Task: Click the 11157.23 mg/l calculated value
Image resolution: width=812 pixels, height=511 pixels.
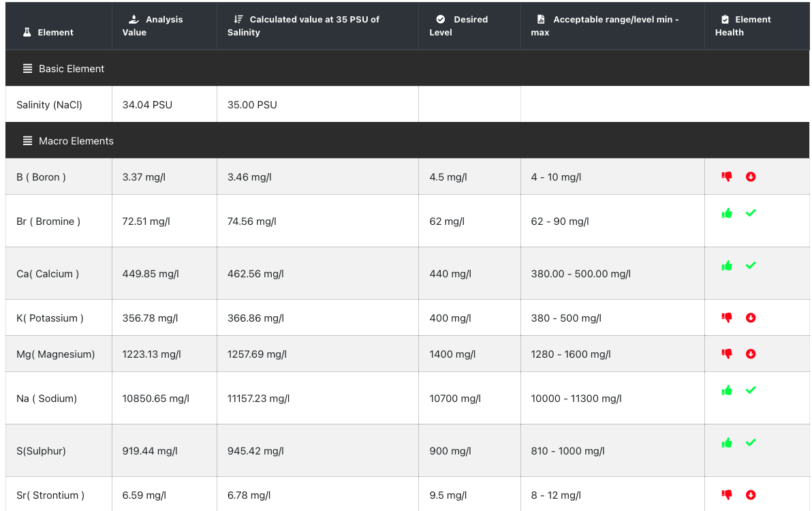Action: click(x=258, y=398)
